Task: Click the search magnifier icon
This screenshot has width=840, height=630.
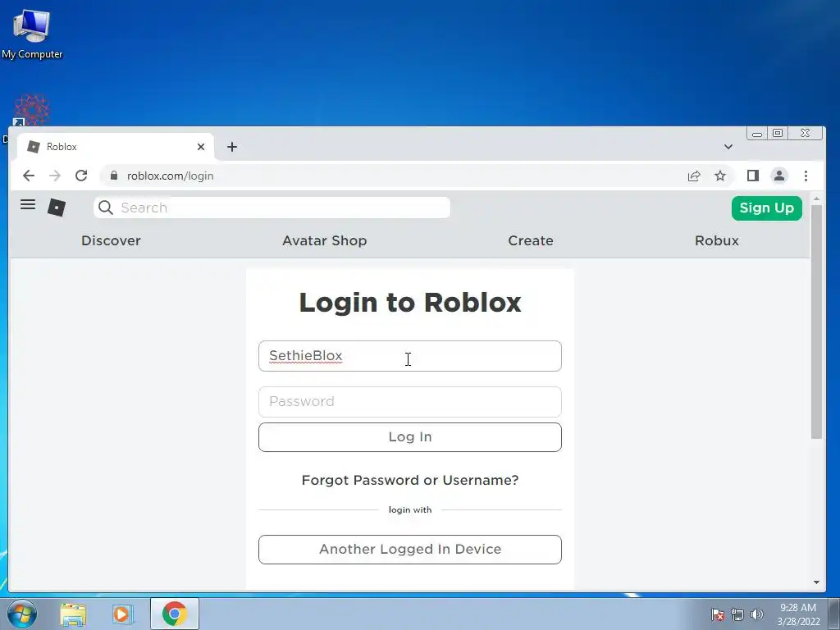Action: 106,208
